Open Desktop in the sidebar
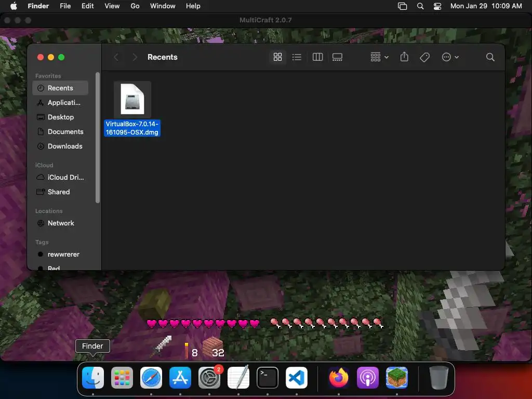Screen dimensions: 532x399 point(60,117)
